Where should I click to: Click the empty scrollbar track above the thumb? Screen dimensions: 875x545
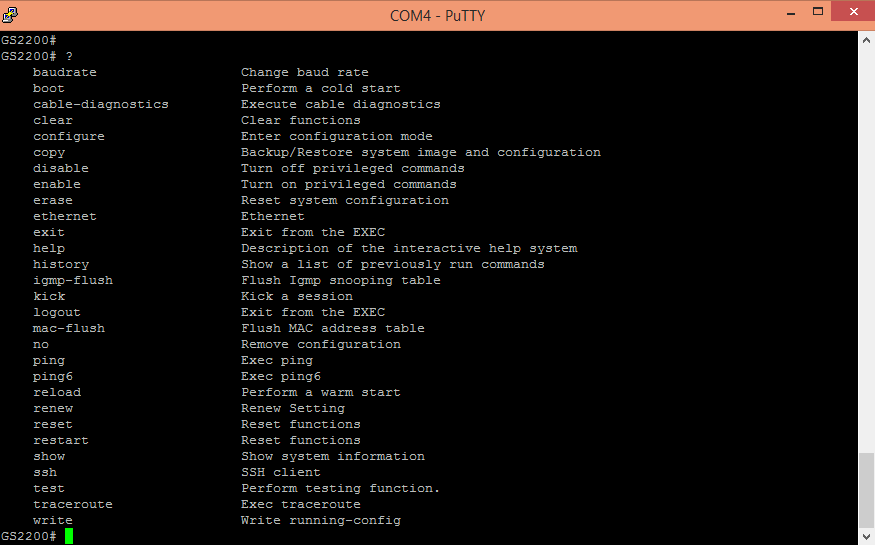867,250
